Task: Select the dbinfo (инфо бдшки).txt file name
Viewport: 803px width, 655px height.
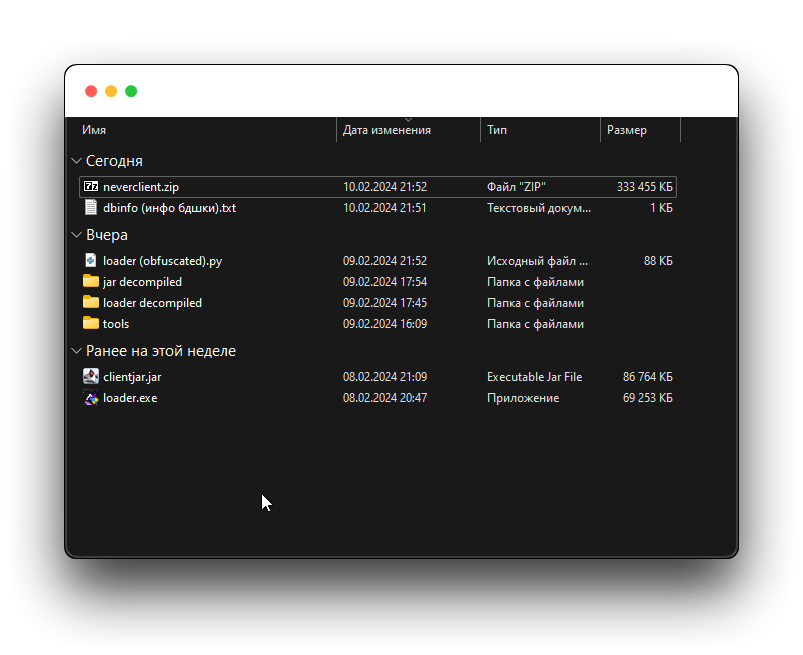Action: click(170, 208)
